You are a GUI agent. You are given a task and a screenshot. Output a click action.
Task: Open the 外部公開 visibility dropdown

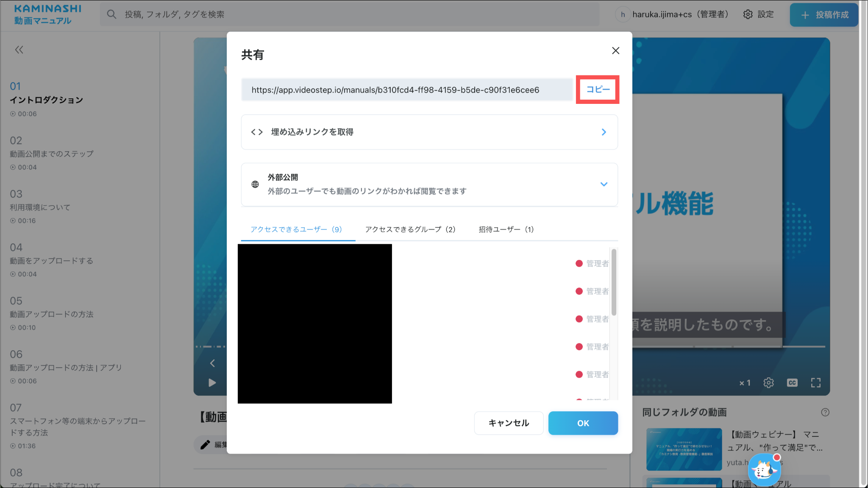pyautogui.click(x=604, y=184)
